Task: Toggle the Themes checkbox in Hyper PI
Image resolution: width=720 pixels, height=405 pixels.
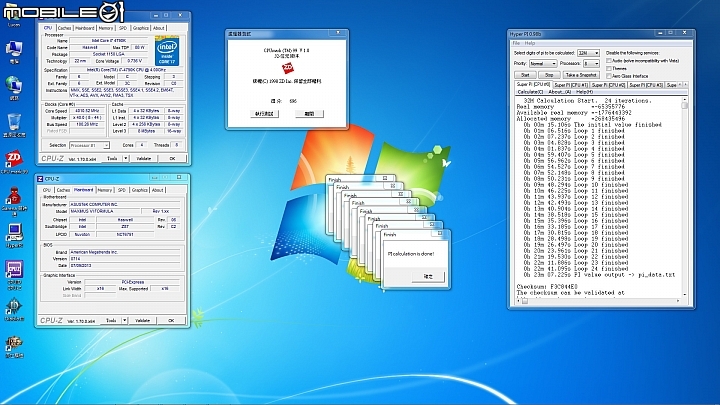Action: click(609, 68)
